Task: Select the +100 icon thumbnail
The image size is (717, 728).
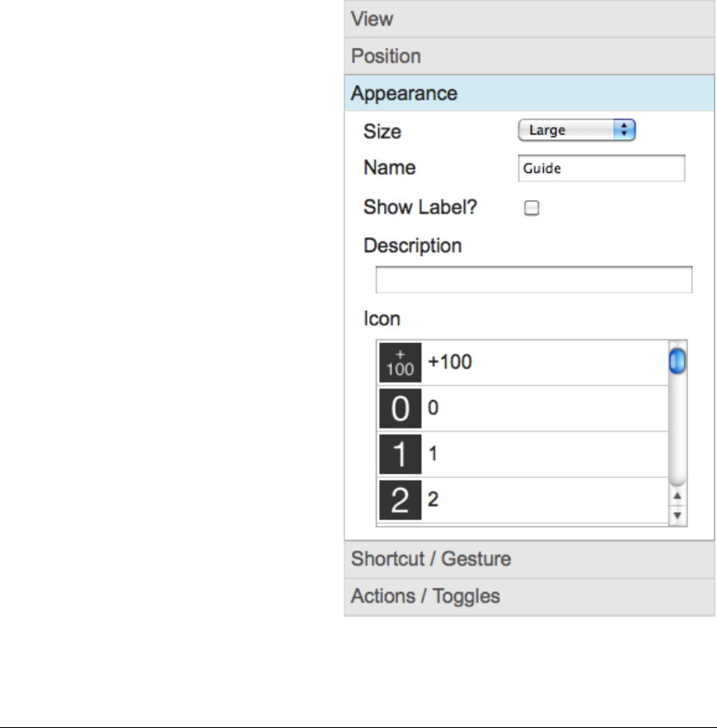Action: click(400, 363)
